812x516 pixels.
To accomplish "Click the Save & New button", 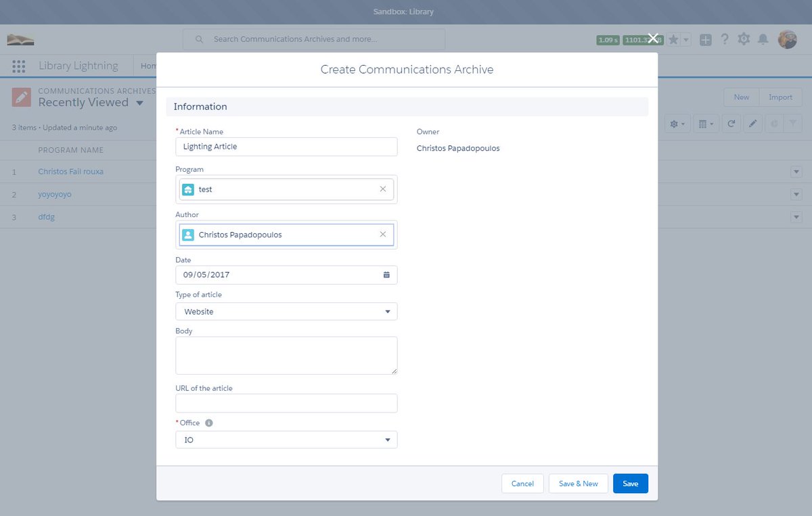I will point(578,484).
